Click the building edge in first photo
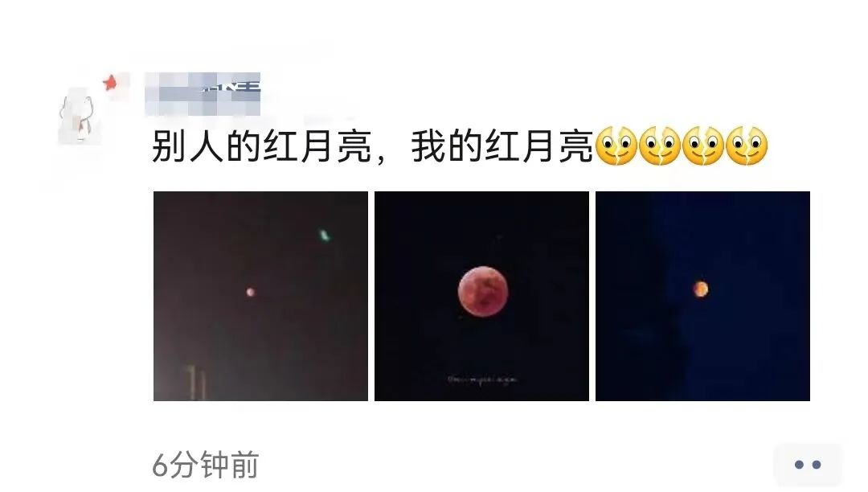The width and height of the screenshot is (868, 492). click(197, 383)
